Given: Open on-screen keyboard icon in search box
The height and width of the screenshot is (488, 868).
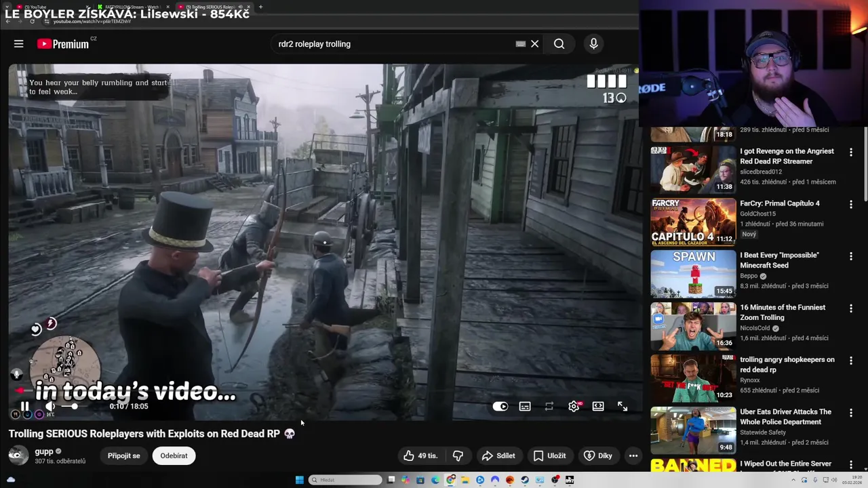Looking at the screenshot, I should click(520, 44).
